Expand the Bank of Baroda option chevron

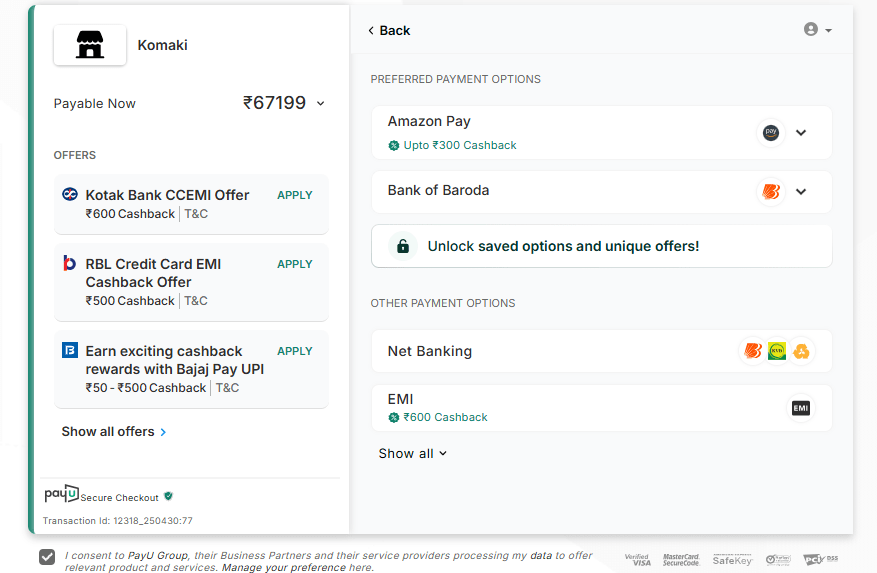(x=801, y=191)
